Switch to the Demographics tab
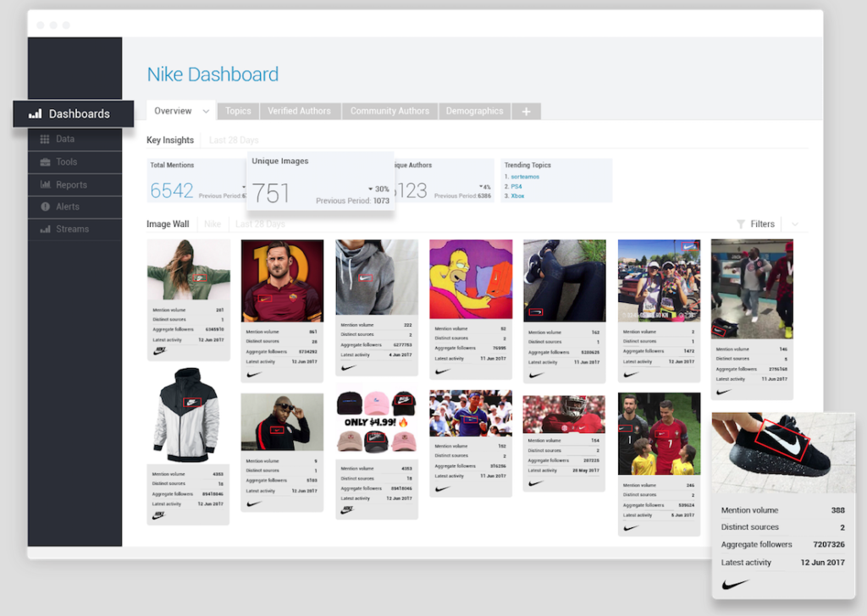The width and height of the screenshot is (867, 616). [474, 111]
